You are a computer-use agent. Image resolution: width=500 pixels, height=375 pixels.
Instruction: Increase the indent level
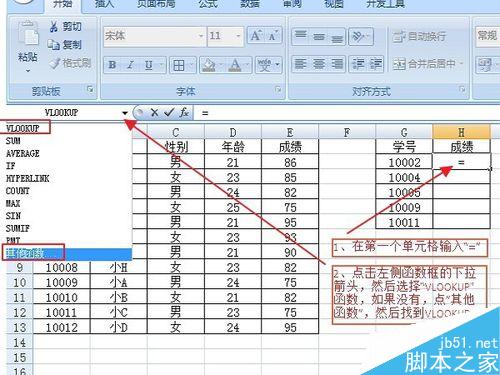(x=375, y=64)
